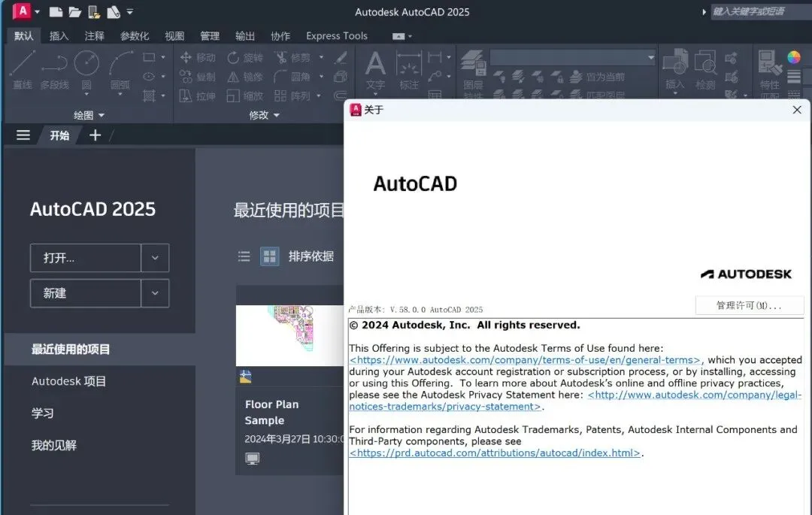
Task: Click the Open from Web & Mobile icon
Action: coord(94,11)
